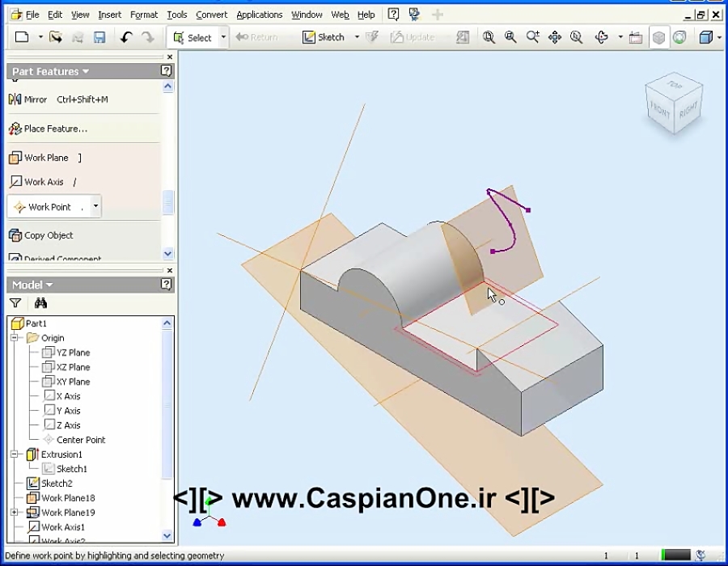The height and width of the screenshot is (566, 728).
Task: Undo the last action
Action: pos(126,37)
